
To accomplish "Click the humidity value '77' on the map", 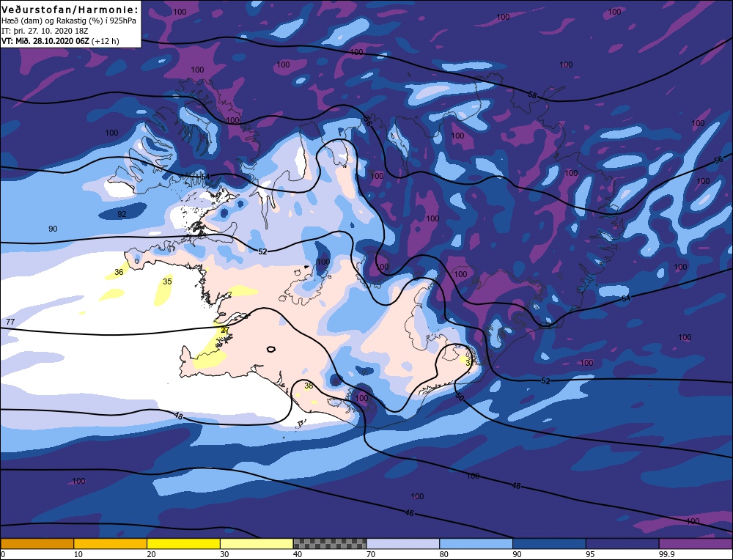I will (10, 322).
